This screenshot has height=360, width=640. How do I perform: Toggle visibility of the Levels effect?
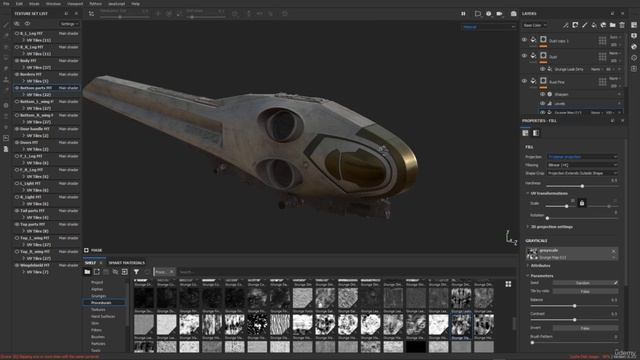click(542, 104)
